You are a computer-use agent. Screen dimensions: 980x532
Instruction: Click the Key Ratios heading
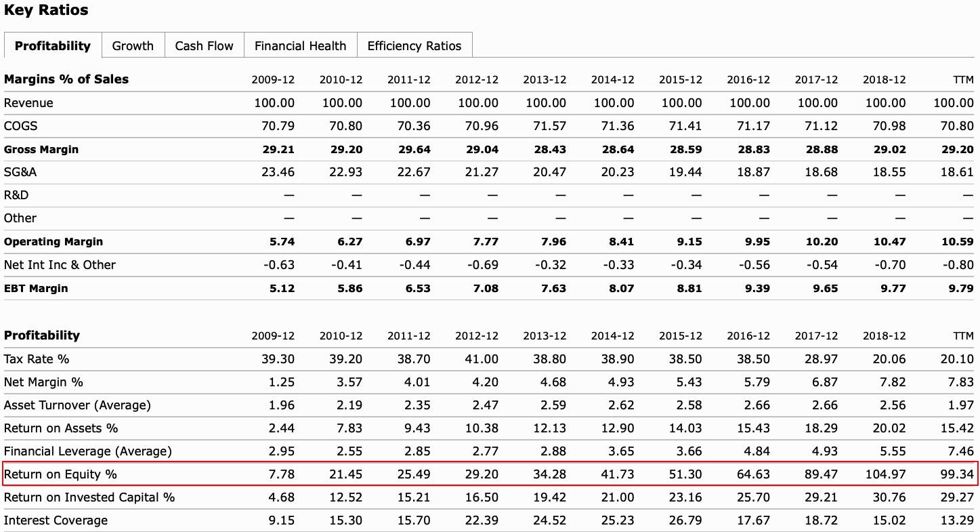point(46,11)
